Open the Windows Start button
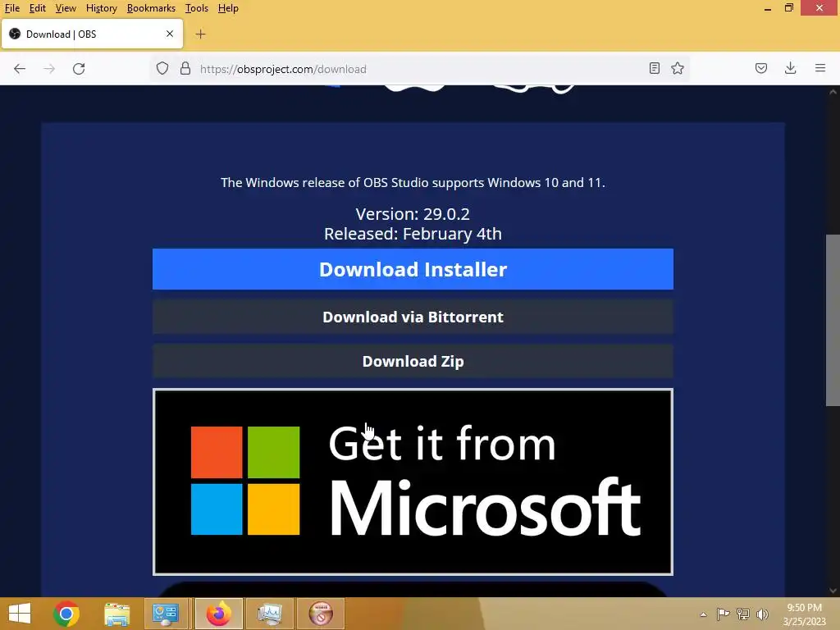 [x=20, y=614]
